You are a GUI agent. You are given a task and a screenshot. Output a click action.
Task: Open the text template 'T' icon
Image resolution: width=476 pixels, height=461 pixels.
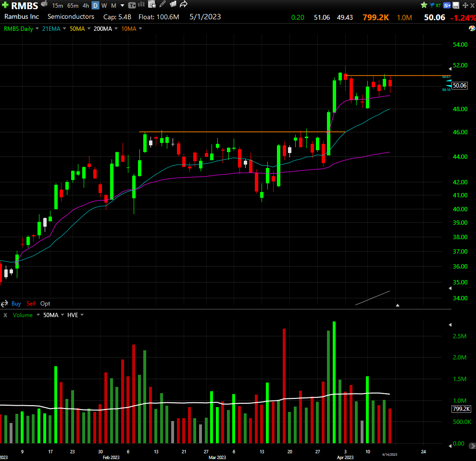[132, 5]
